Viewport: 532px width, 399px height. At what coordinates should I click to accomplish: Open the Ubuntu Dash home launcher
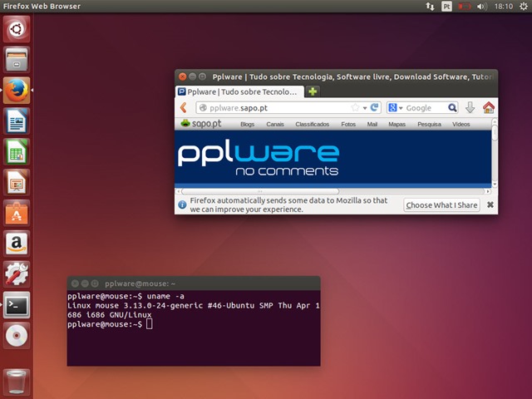(x=17, y=29)
